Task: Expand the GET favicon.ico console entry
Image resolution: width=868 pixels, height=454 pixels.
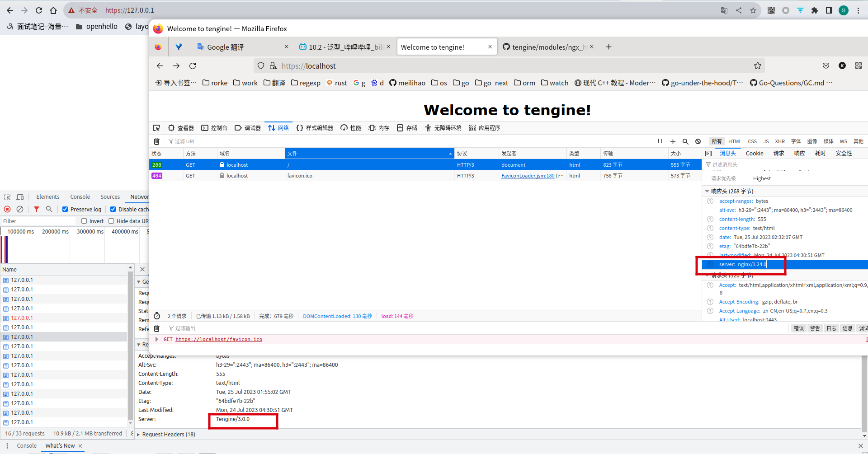Action: click(x=157, y=339)
